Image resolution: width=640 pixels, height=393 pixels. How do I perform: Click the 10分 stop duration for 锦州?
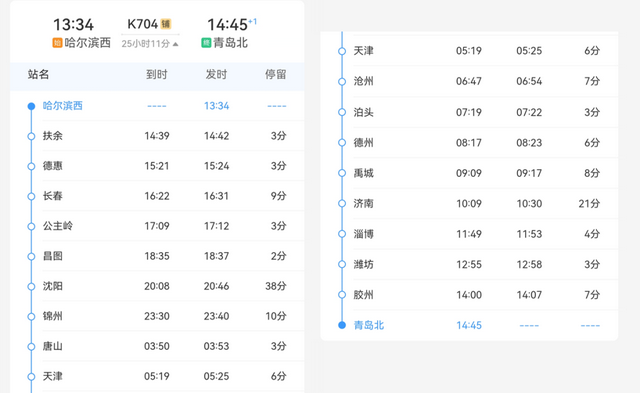click(276, 316)
